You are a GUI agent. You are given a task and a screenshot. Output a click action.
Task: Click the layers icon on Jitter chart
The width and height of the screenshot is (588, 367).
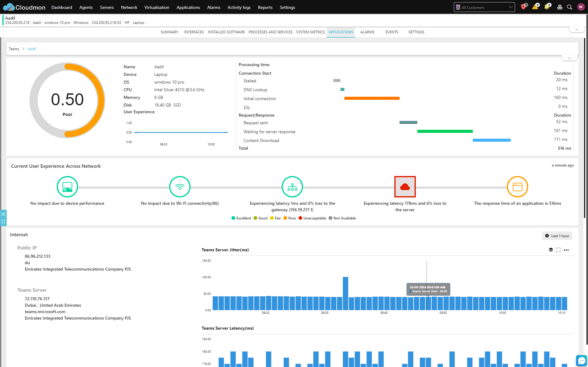tap(551, 250)
